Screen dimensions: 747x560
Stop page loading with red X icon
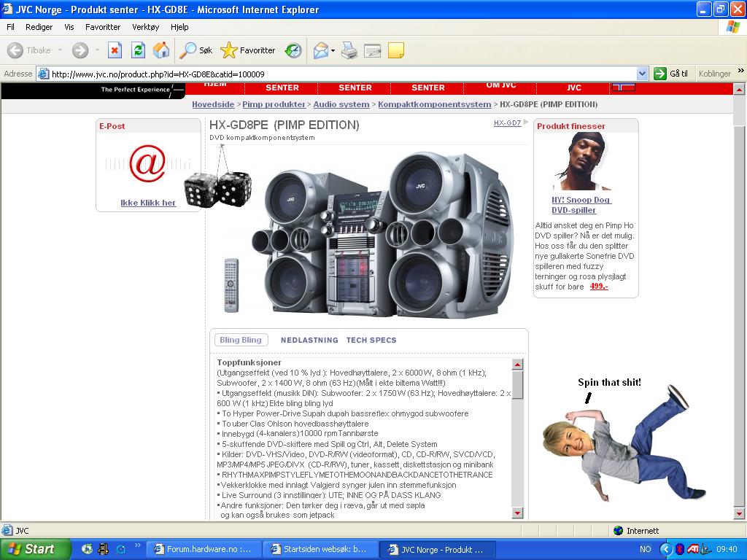click(115, 50)
